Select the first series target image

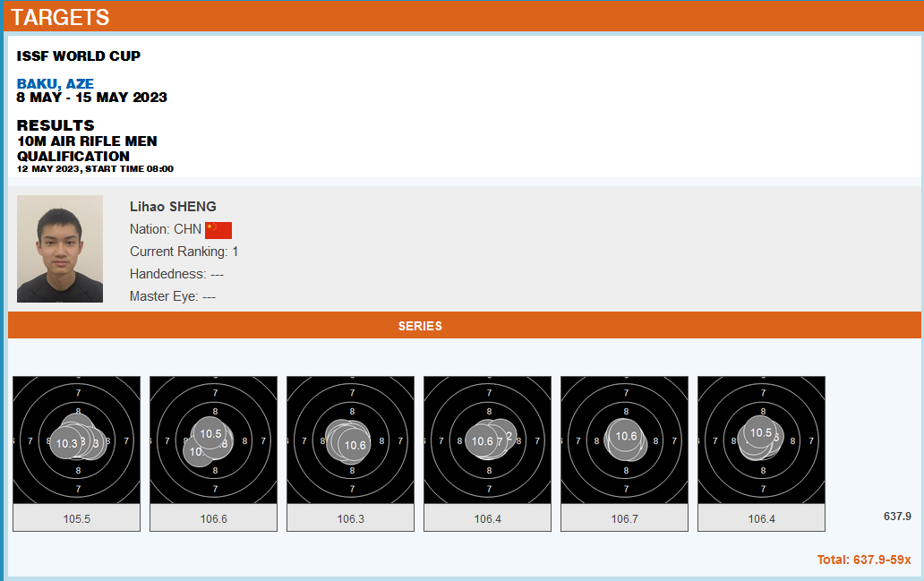tap(77, 440)
